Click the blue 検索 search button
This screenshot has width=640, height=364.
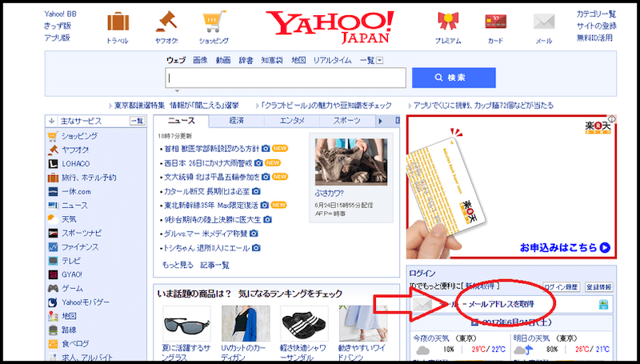(454, 78)
